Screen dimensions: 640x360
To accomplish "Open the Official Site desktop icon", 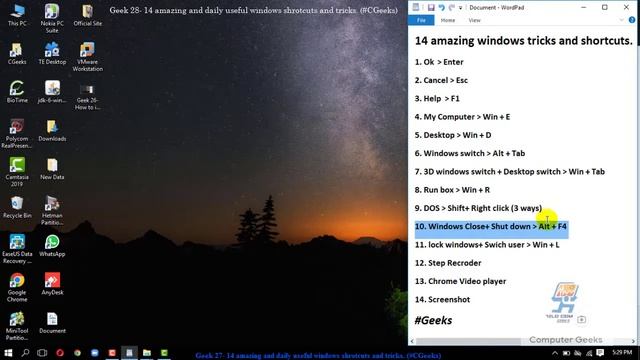I will pyautogui.click(x=87, y=16).
